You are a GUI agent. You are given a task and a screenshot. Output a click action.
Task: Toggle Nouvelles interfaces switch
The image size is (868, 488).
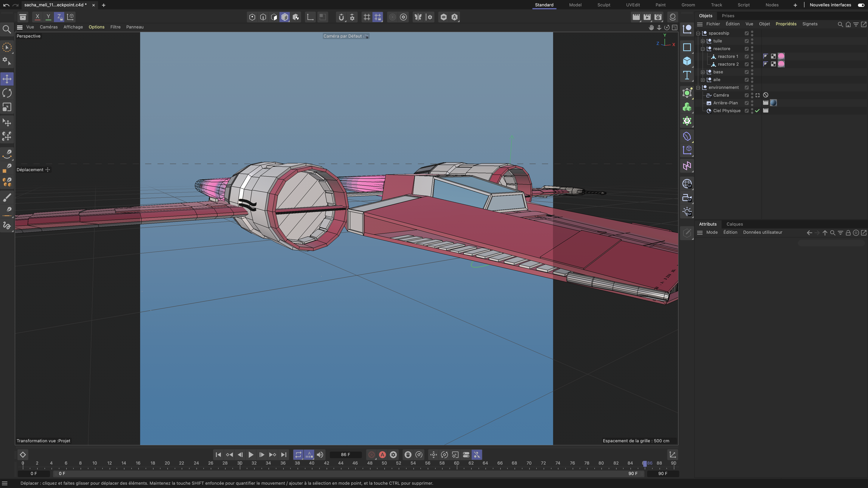861,5
